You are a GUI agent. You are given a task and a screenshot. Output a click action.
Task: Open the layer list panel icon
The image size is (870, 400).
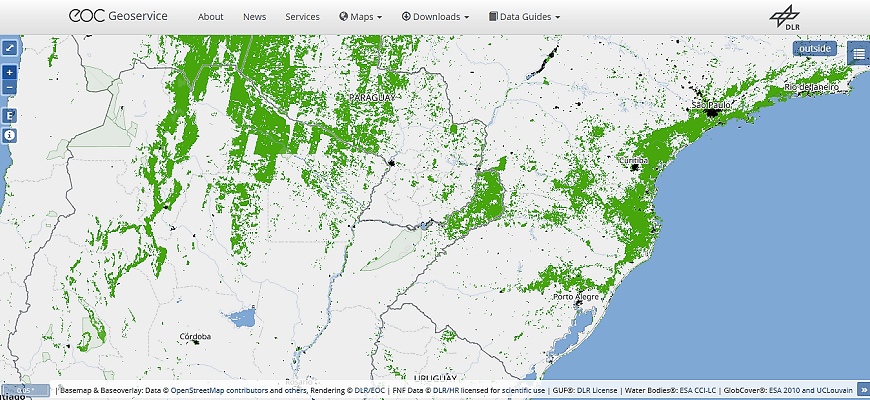(858, 53)
